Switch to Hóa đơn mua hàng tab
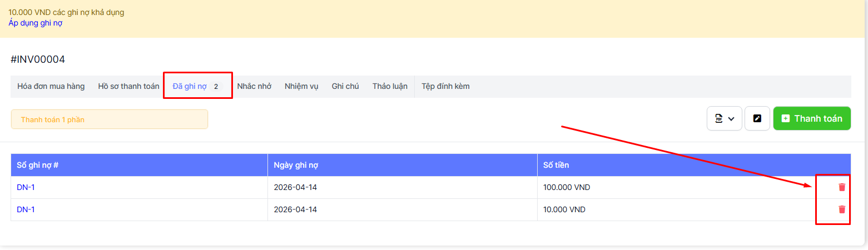The height and width of the screenshot is (250, 868). 51,86
